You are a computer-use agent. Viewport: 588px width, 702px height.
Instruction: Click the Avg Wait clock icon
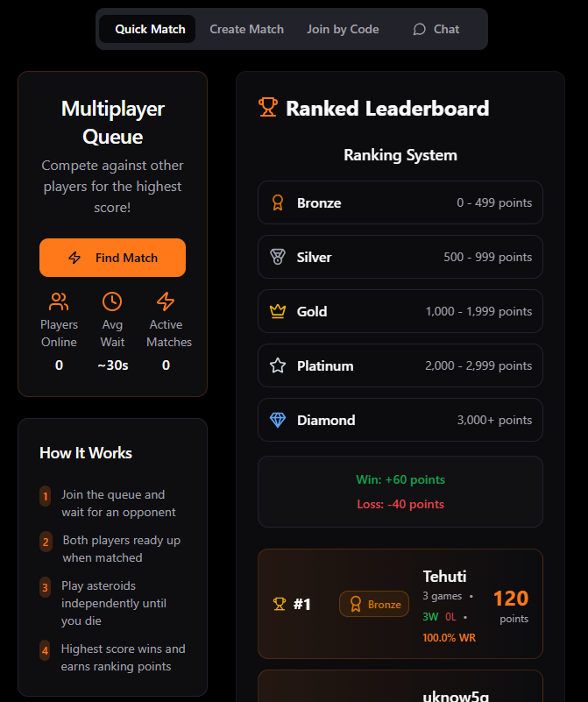[112, 301]
